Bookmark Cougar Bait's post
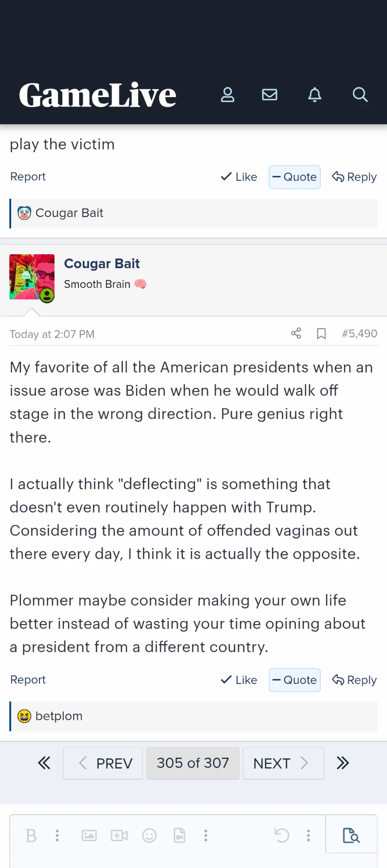The image size is (387, 868). pos(321,334)
